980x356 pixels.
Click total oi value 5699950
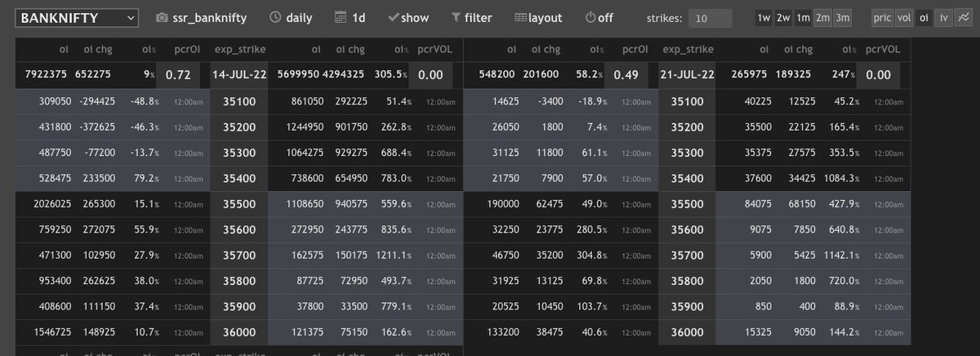tap(297, 74)
